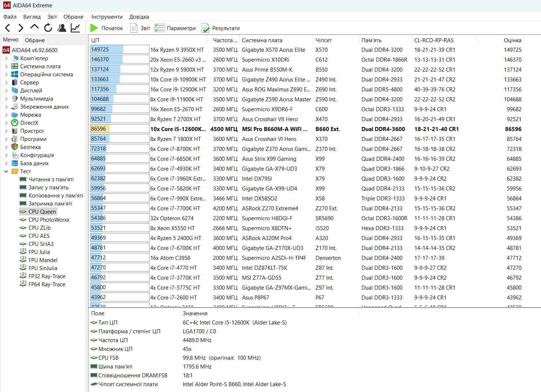Viewport: 541px width, 392px height.
Task: Select the DirectX Xbox icon in tree
Action: coord(15,123)
